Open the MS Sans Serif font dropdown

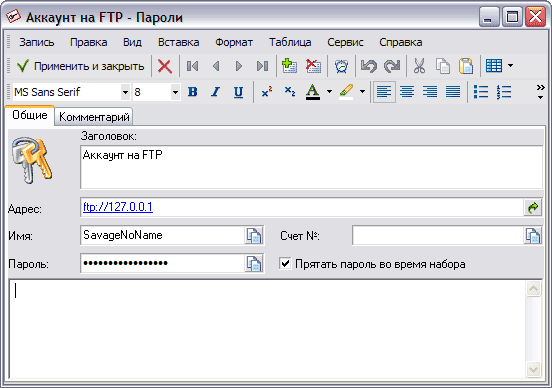[125, 93]
